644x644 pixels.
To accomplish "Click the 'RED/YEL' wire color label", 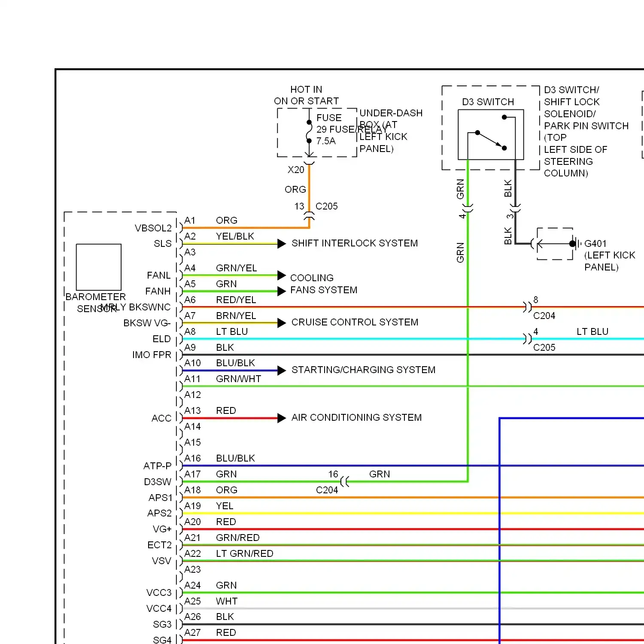I will (236, 300).
